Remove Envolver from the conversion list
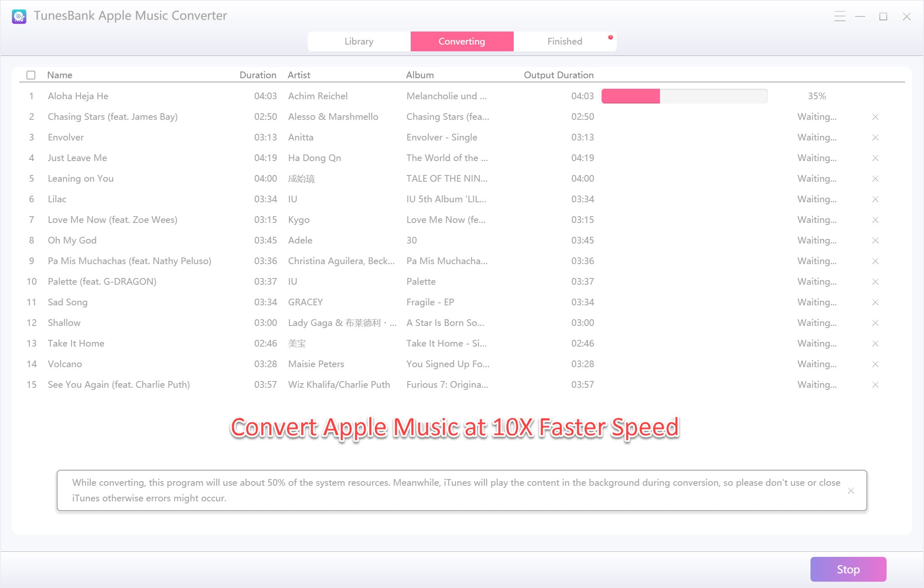This screenshot has width=924, height=588. click(x=875, y=137)
